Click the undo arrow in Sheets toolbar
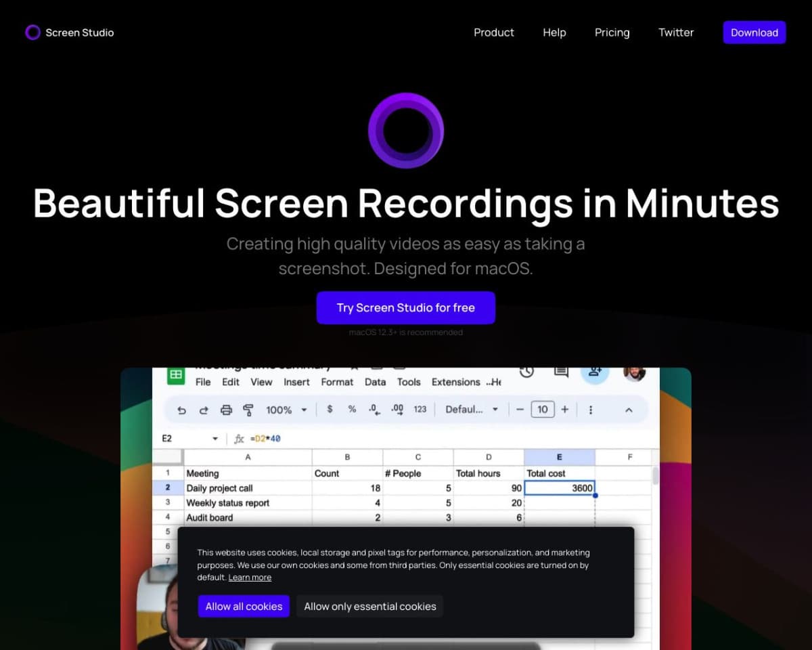Image resolution: width=812 pixels, height=650 pixels. click(x=181, y=410)
